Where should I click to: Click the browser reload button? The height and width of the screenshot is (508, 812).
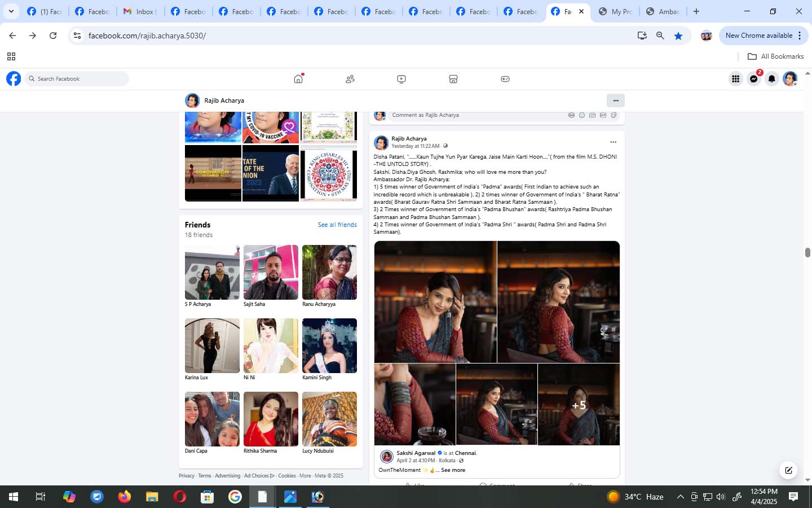(x=53, y=36)
